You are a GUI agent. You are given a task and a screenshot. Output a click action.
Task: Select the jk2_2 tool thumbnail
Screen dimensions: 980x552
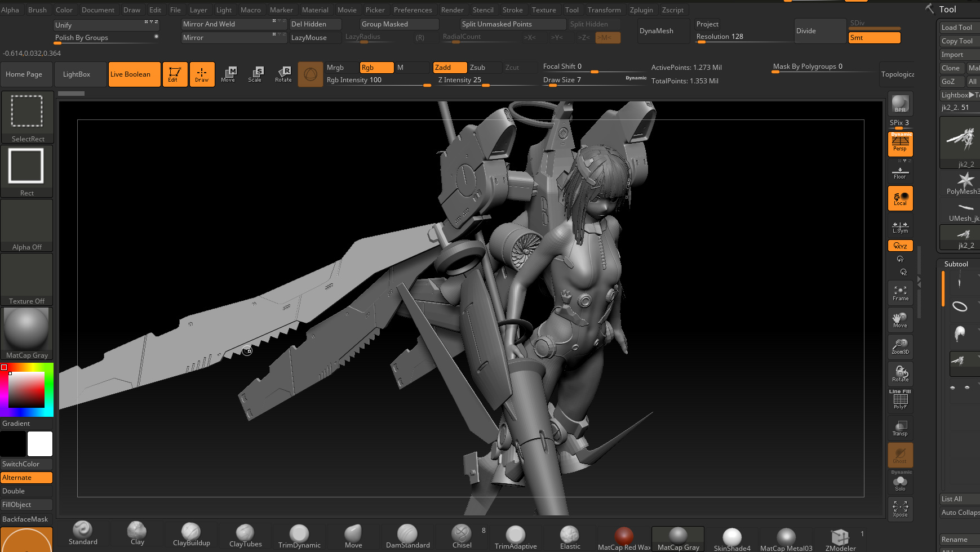tap(960, 143)
